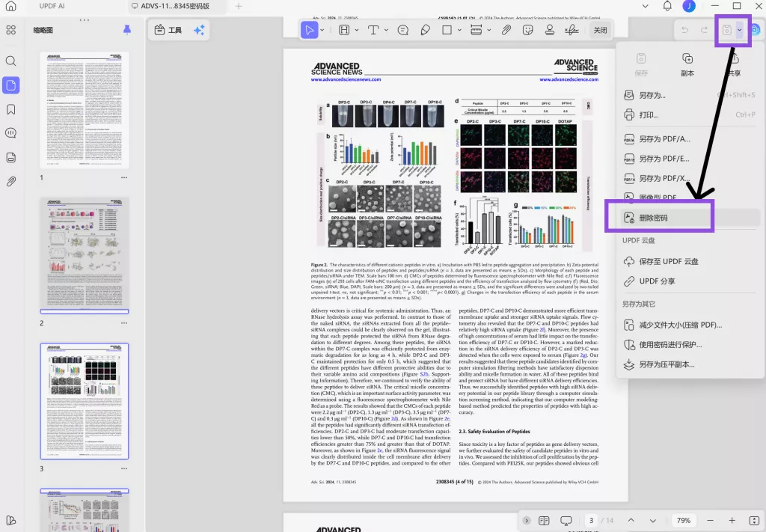Select page 2 thumbnail
The width and height of the screenshot is (766, 532).
[x=84, y=253]
